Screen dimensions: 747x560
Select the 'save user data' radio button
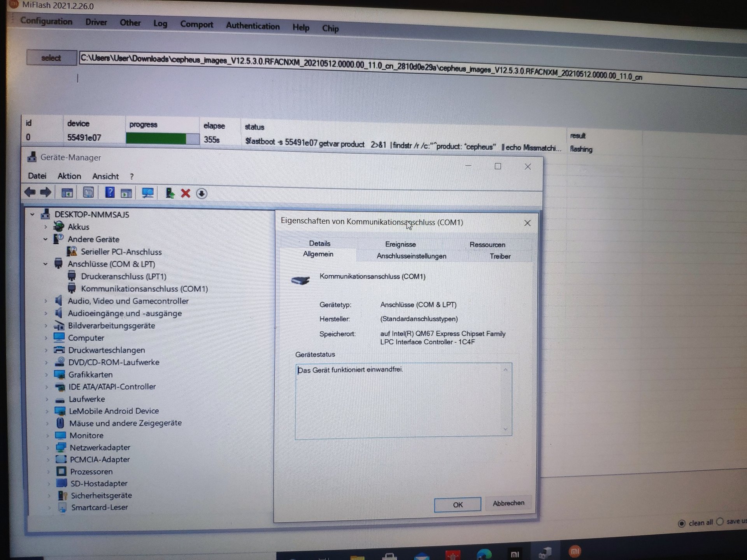[x=720, y=521]
